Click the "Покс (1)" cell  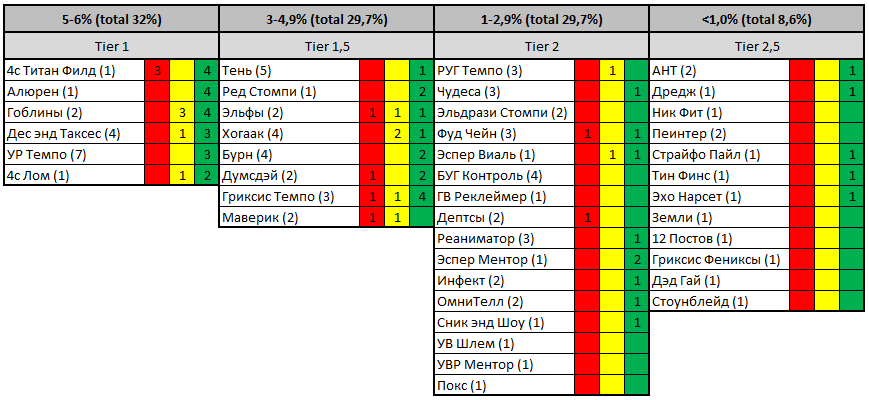[505, 386]
